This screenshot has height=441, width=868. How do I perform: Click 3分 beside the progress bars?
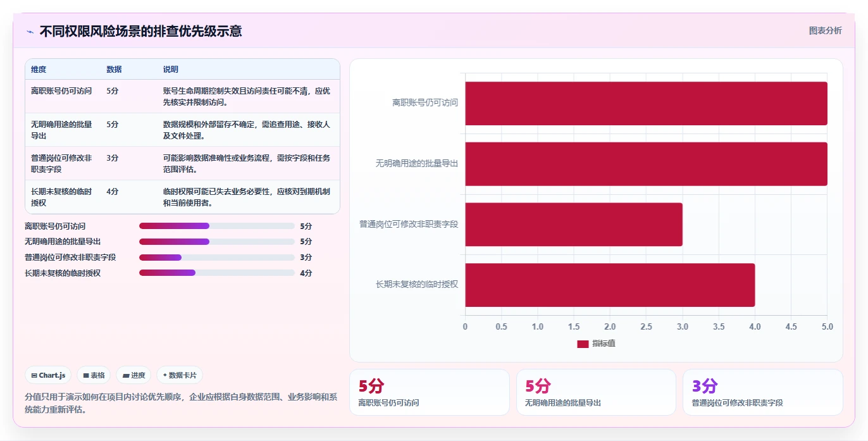306,258
